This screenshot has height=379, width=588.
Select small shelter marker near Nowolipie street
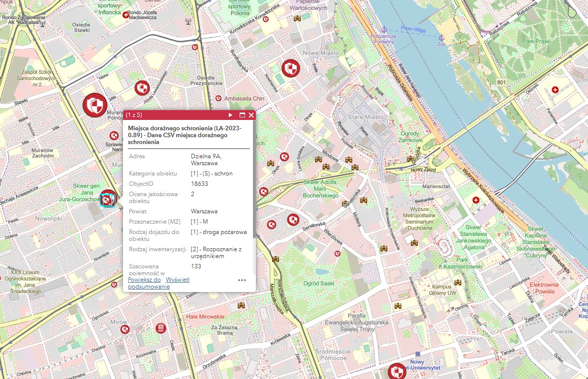114,285
